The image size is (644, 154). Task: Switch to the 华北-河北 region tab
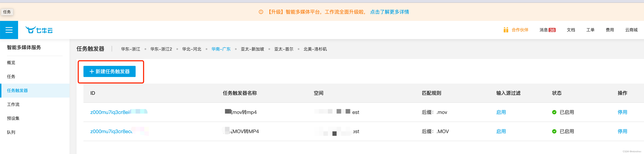point(191,49)
